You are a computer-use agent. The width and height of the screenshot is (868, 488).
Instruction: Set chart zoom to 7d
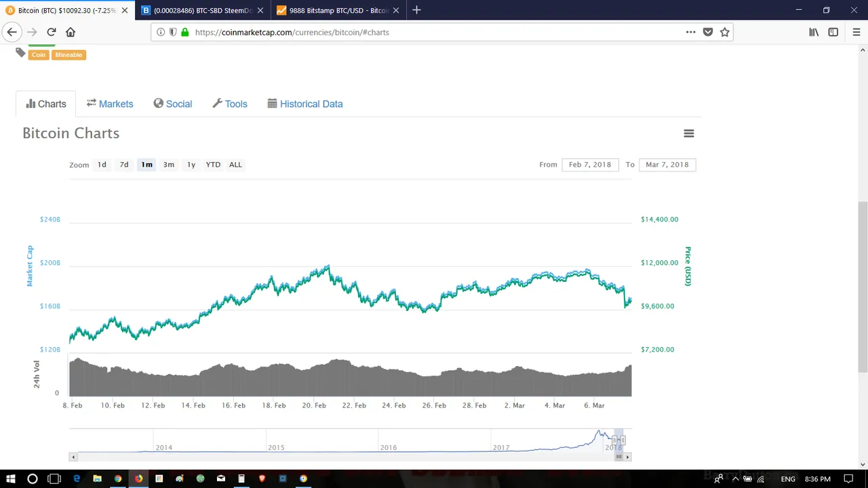124,165
